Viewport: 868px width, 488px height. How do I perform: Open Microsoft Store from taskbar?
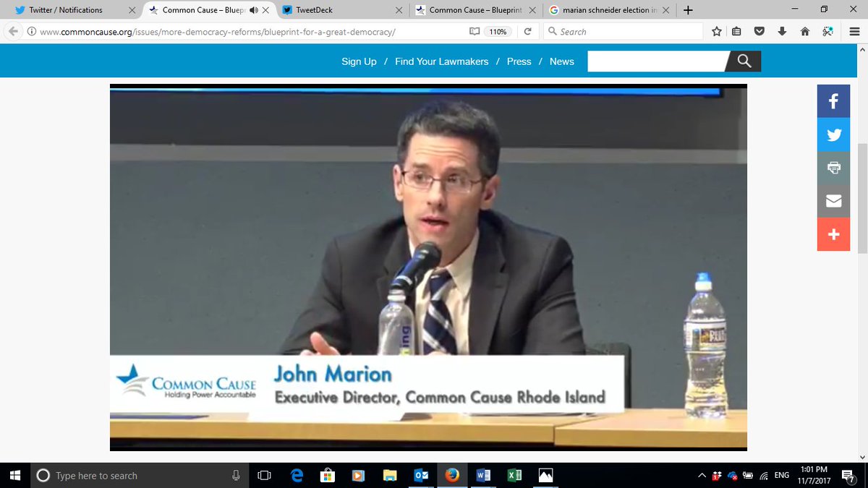tap(327, 475)
